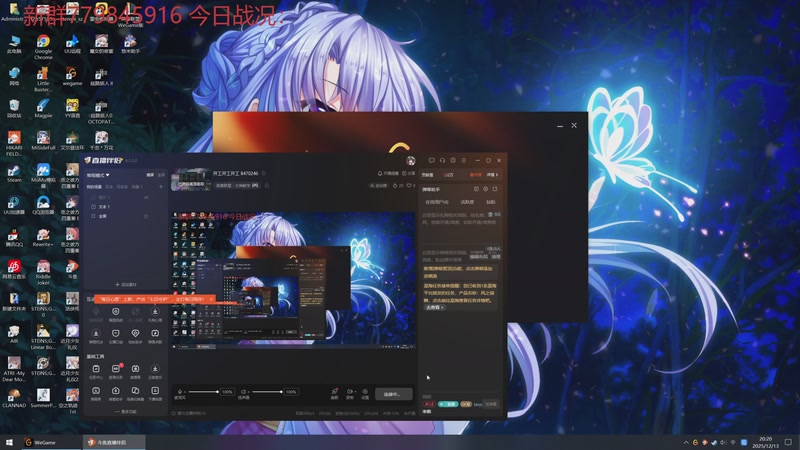Viewport: 800px width, 450px height.
Task: Switch to 在线用户 tab
Action: 437,202
